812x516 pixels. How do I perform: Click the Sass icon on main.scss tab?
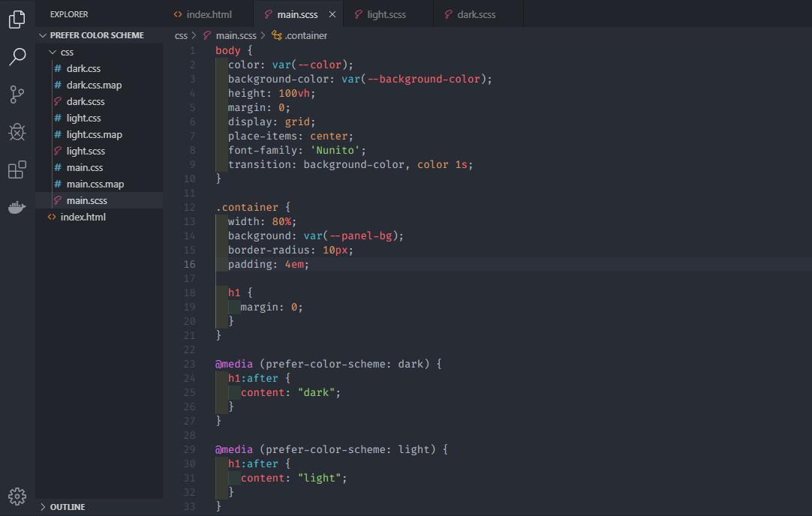(268, 14)
